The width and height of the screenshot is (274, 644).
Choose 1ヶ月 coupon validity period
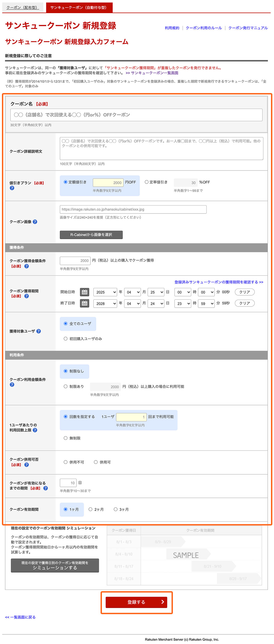[x=65, y=509]
